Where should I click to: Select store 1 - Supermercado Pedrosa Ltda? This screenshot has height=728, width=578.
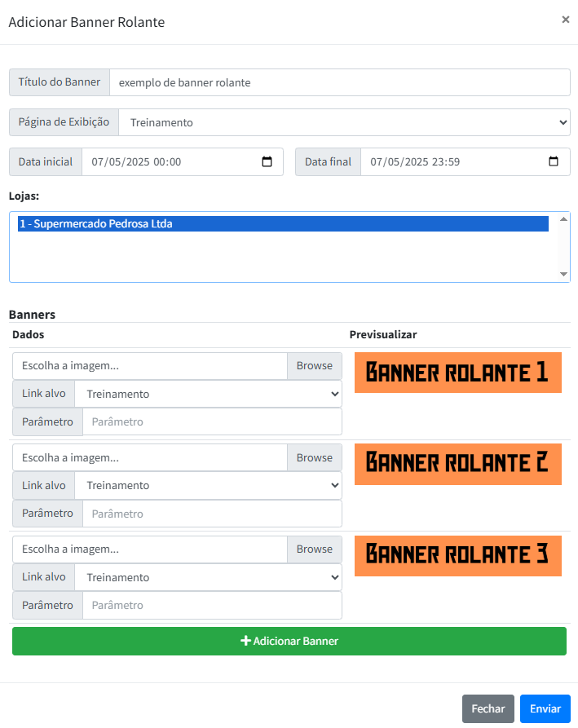pyautogui.click(x=282, y=223)
